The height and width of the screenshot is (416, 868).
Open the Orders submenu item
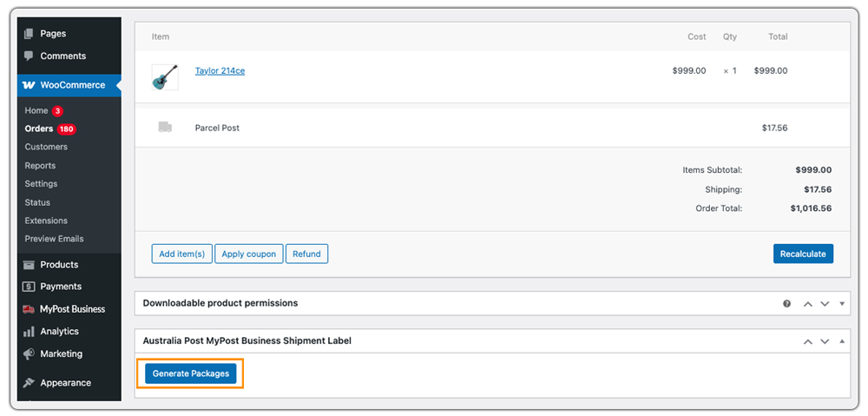(x=39, y=129)
